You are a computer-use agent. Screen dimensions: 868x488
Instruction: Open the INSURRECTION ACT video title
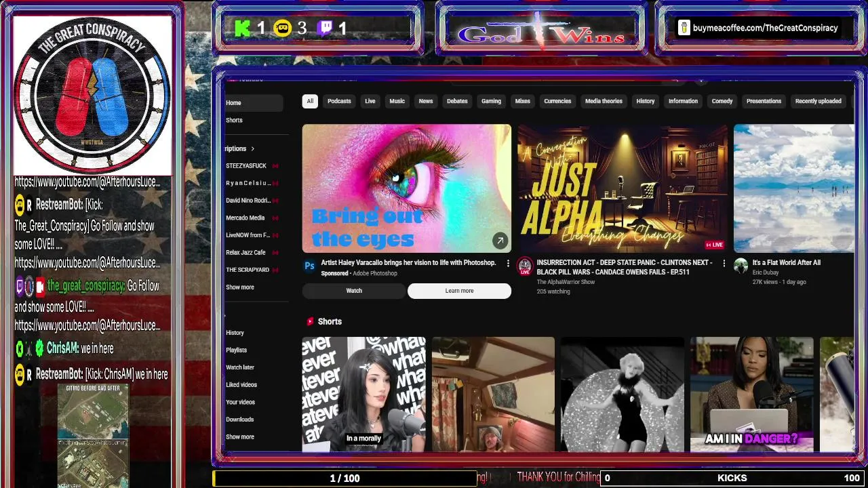tap(625, 267)
